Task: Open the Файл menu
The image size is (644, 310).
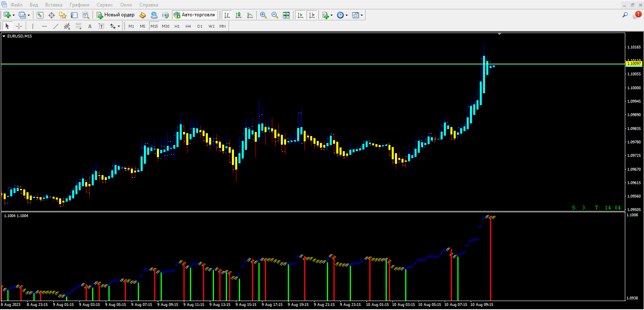Action: click(17, 5)
